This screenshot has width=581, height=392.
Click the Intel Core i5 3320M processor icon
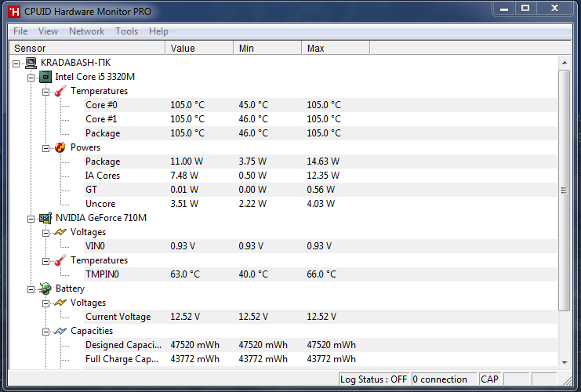coord(45,77)
